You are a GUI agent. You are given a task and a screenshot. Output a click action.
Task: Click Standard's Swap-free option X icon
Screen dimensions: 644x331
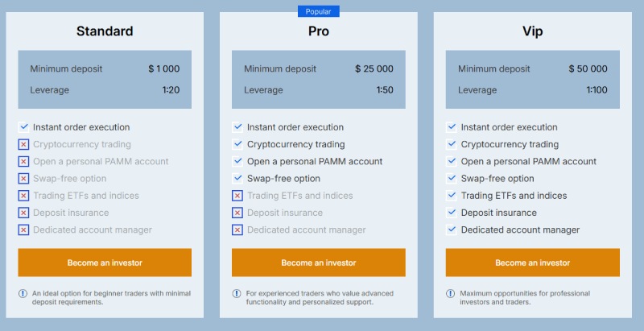coord(23,179)
